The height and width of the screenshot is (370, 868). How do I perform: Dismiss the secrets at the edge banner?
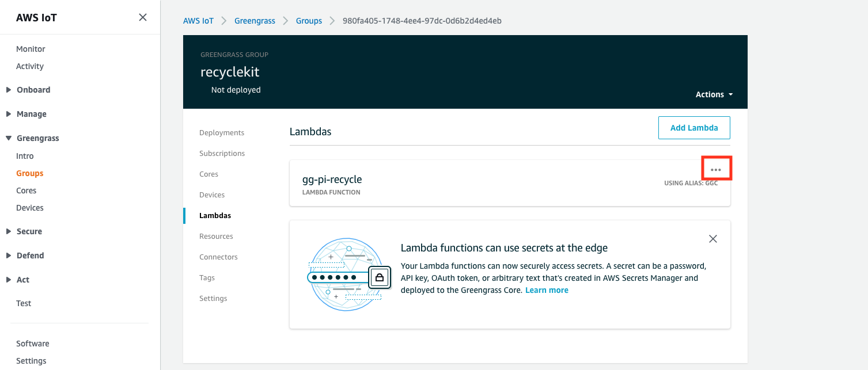click(x=713, y=239)
